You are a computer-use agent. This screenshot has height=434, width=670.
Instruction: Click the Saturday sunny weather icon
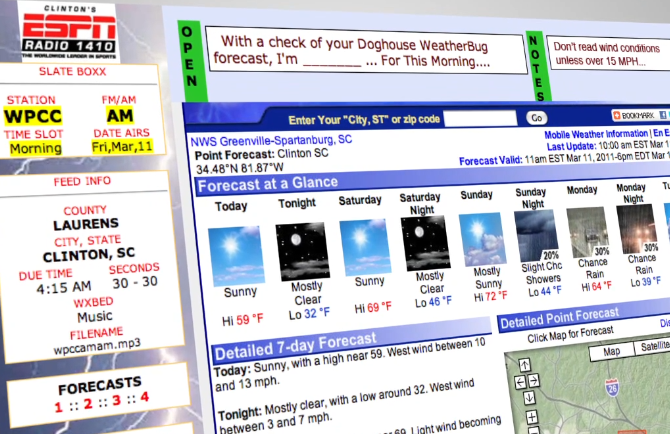click(x=365, y=247)
